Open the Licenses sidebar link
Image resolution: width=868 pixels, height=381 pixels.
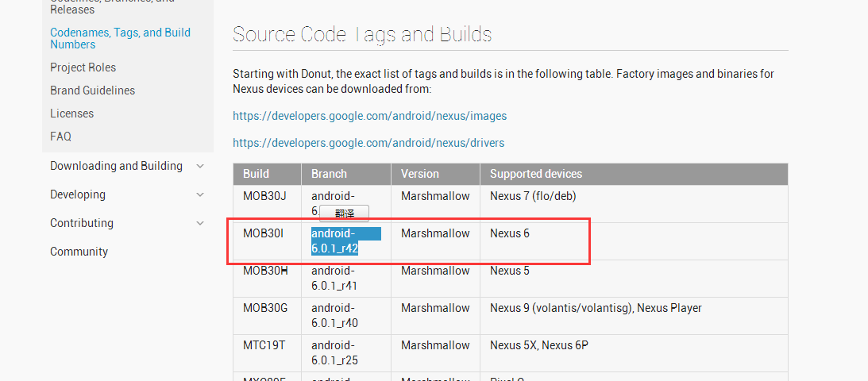pyautogui.click(x=71, y=114)
